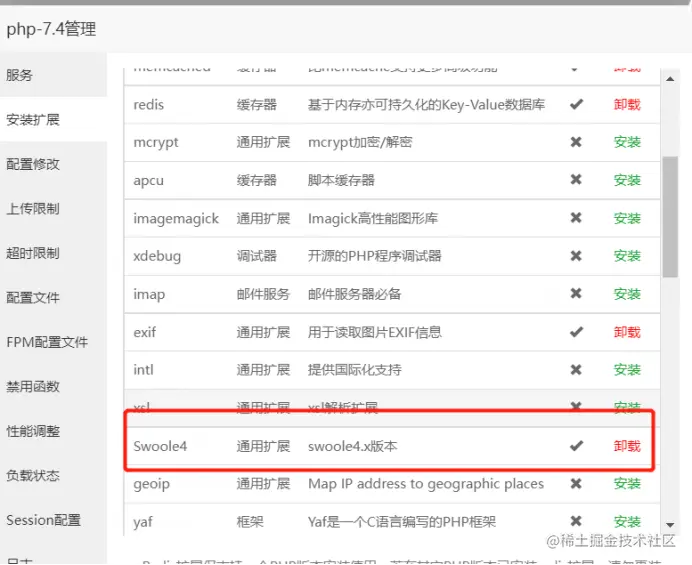Select the 禁用函数 tab

pyautogui.click(x=33, y=387)
